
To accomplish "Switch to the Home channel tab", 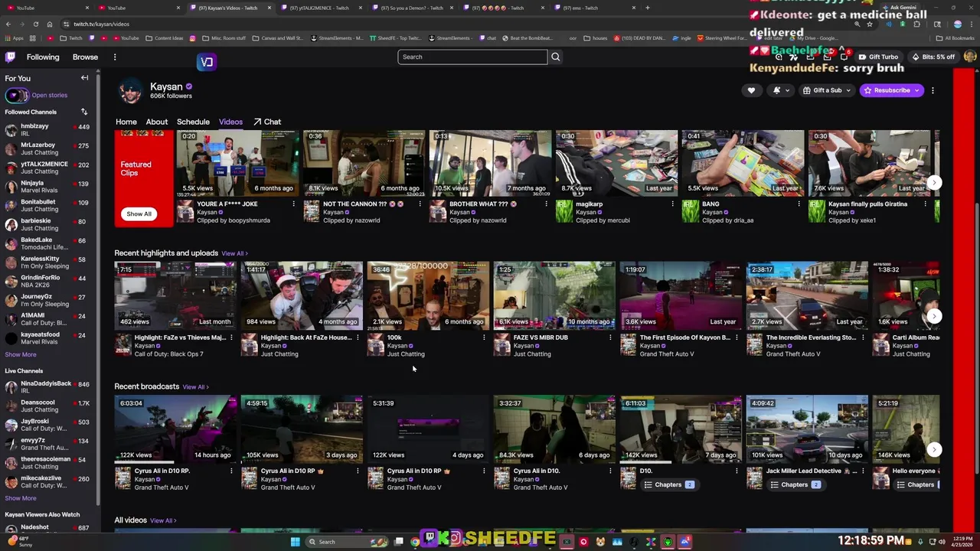I will click(126, 122).
